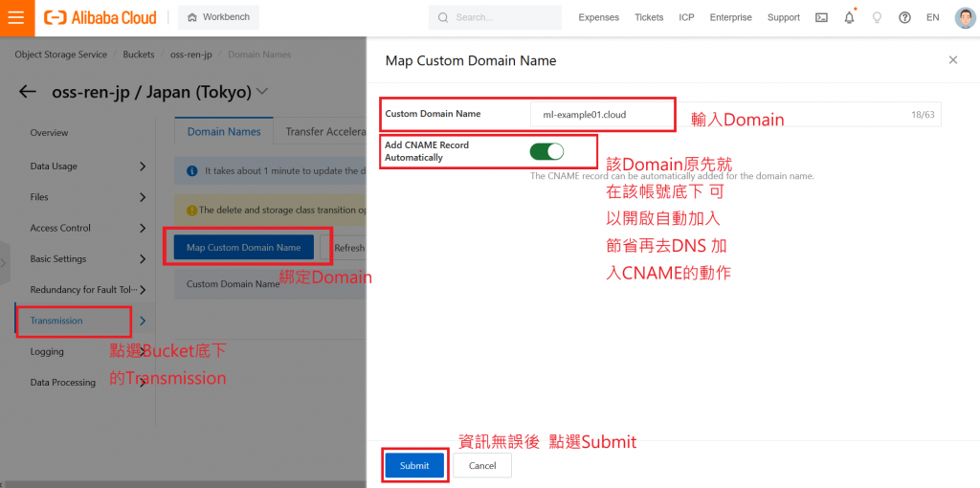Click the Custom Domain Name column header
The height and width of the screenshot is (488, 980).
tap(234, 283)
